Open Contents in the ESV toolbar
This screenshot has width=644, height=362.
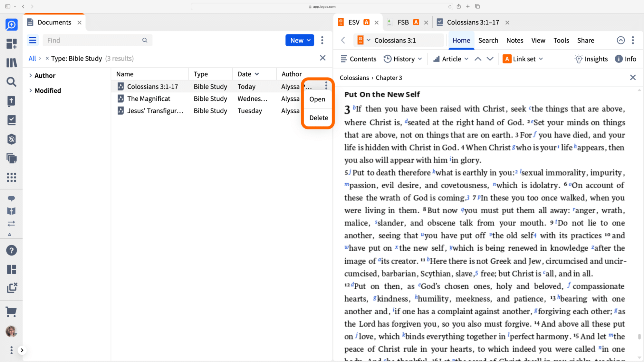pyautogui.click(x=358, y=59)
